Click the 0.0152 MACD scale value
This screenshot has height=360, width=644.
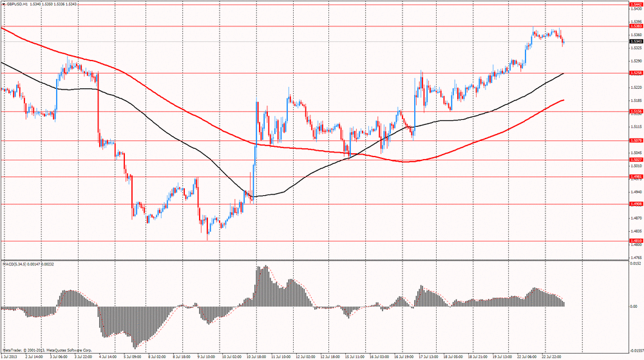tap(636, 263)
